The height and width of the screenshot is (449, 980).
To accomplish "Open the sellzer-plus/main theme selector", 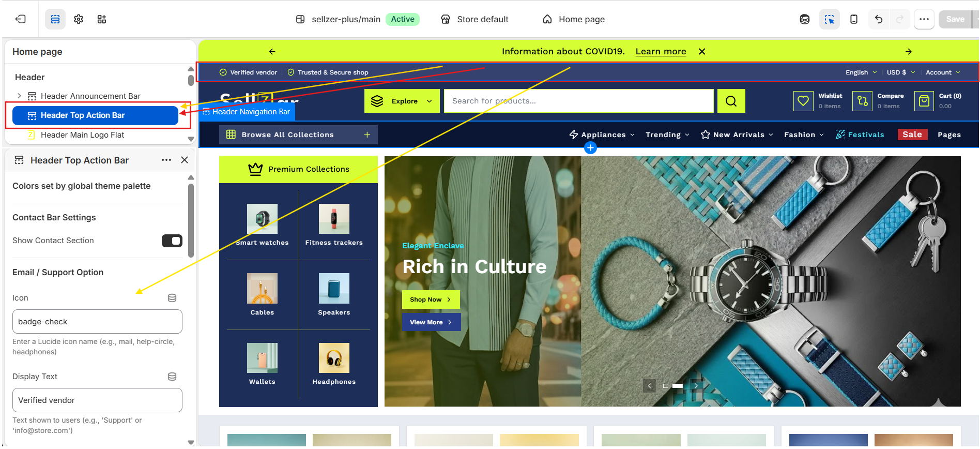I will (357, 19).
